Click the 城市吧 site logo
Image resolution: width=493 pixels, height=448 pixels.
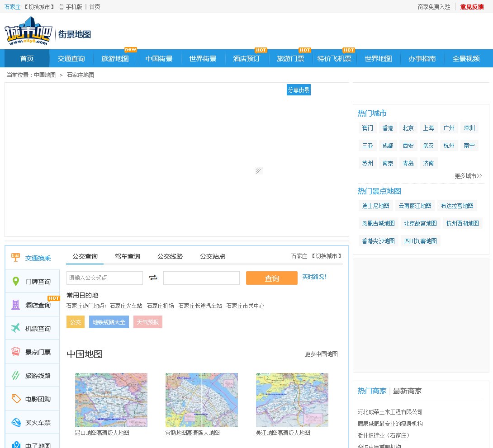click(x=28, y=31)
